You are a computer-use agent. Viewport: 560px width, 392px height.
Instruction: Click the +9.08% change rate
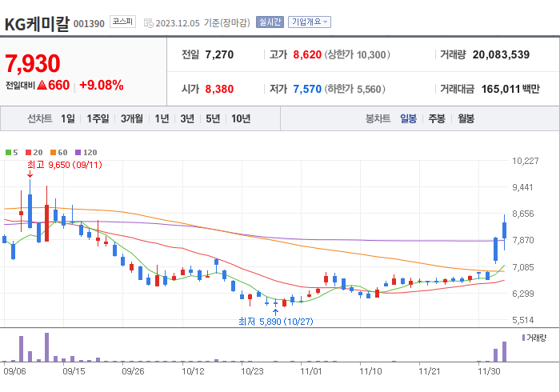(x=102, y=85)
